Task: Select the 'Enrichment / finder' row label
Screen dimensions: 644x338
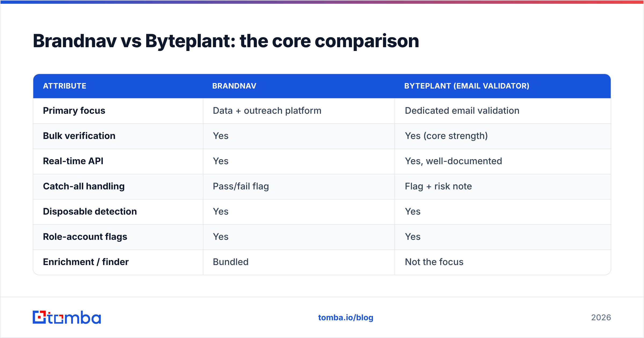Action: click(86, 262)
